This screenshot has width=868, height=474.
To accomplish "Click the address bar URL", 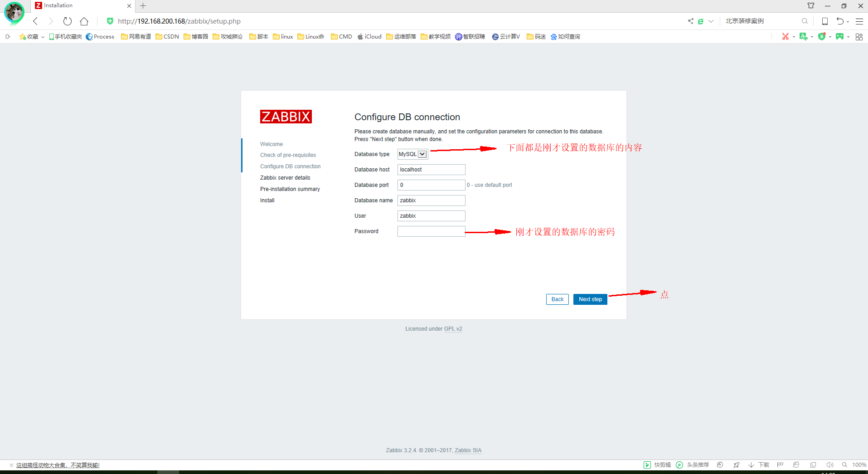I will (x=179, y=21).
